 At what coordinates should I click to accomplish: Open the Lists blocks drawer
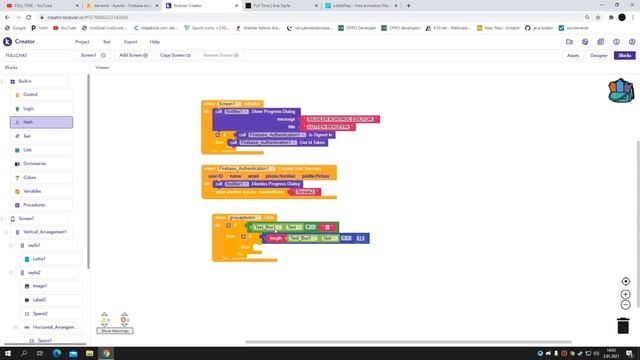[x=41, y=150]
